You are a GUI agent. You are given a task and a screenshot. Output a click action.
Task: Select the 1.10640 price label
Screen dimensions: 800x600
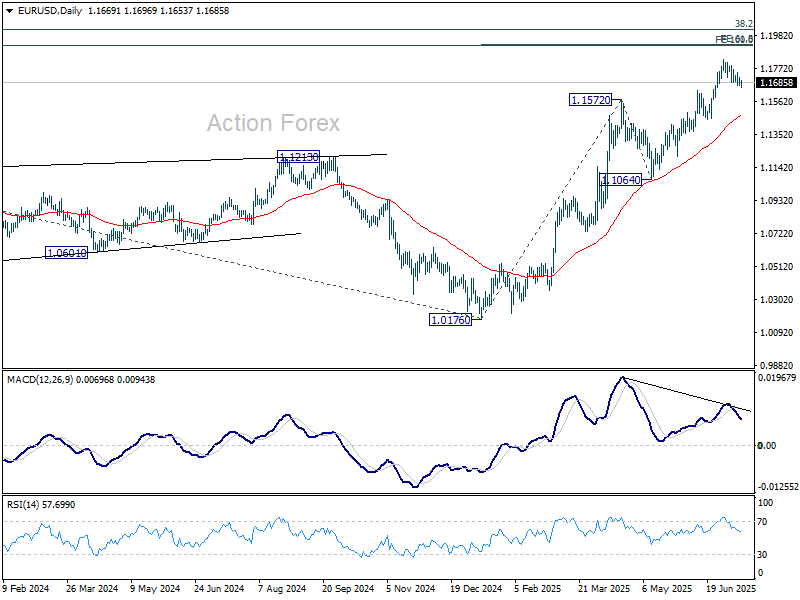pos(626,178)
